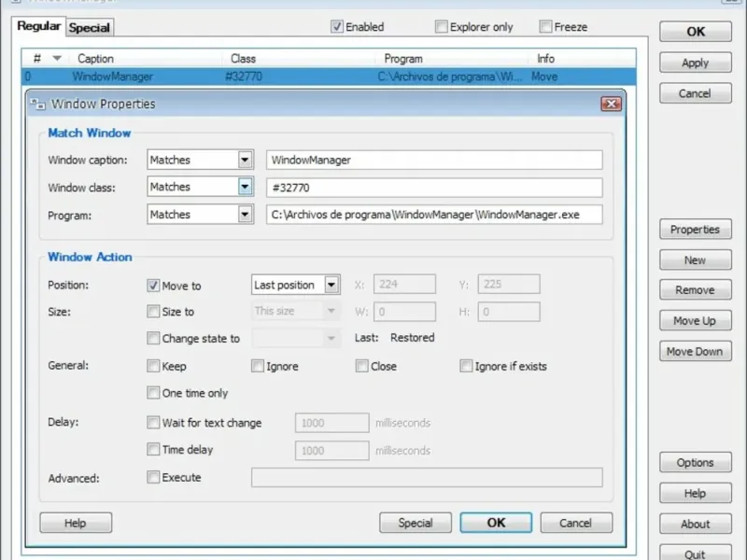This screenshot has width=747, height=560.
Task: Click the Remove button
Action: [x=696, y=289]
